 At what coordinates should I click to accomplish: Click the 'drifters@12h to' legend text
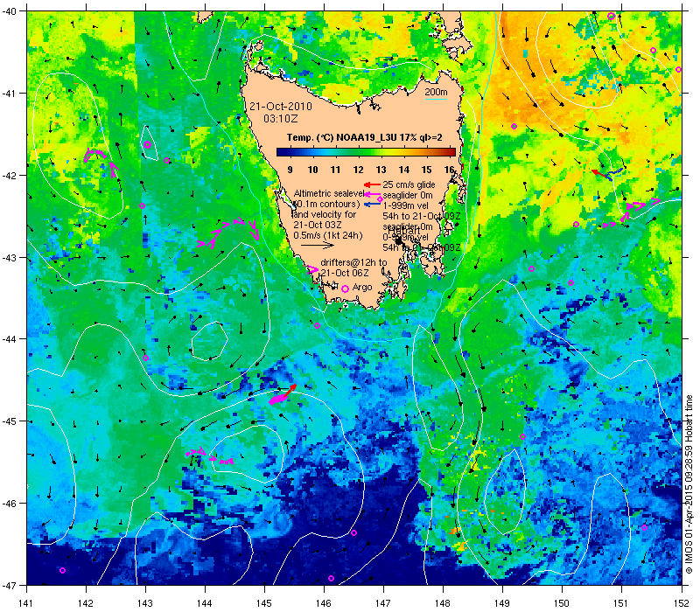click(353, 263)
